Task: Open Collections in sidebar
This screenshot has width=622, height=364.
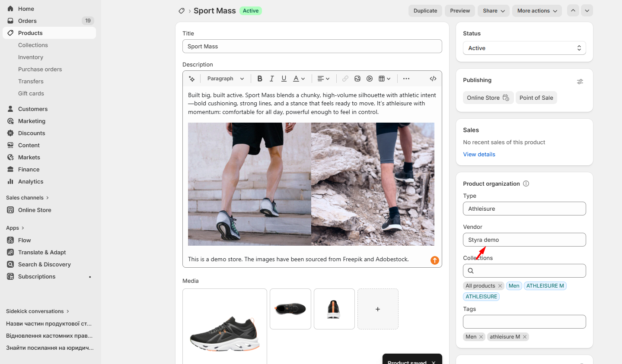Action: click(x=33, y=45)
